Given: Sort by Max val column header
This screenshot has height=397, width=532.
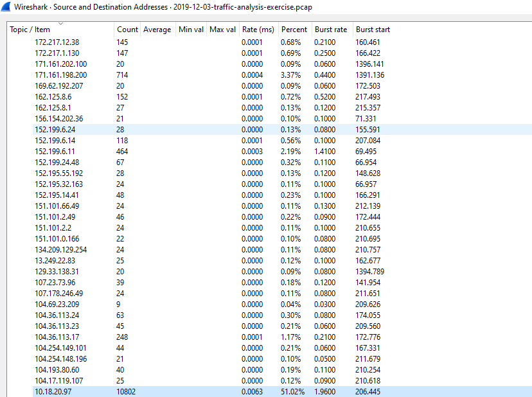Looking at the screenshot, I should [x=222, y=30].
